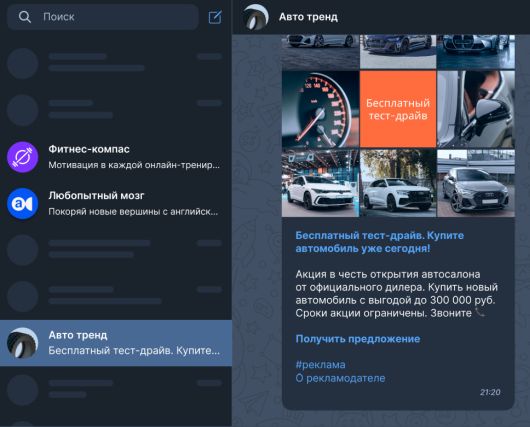Image resolution: width=530 pixels, height=427 pixels.
Task: Click the #реклама hashtag
Action: 320,364
